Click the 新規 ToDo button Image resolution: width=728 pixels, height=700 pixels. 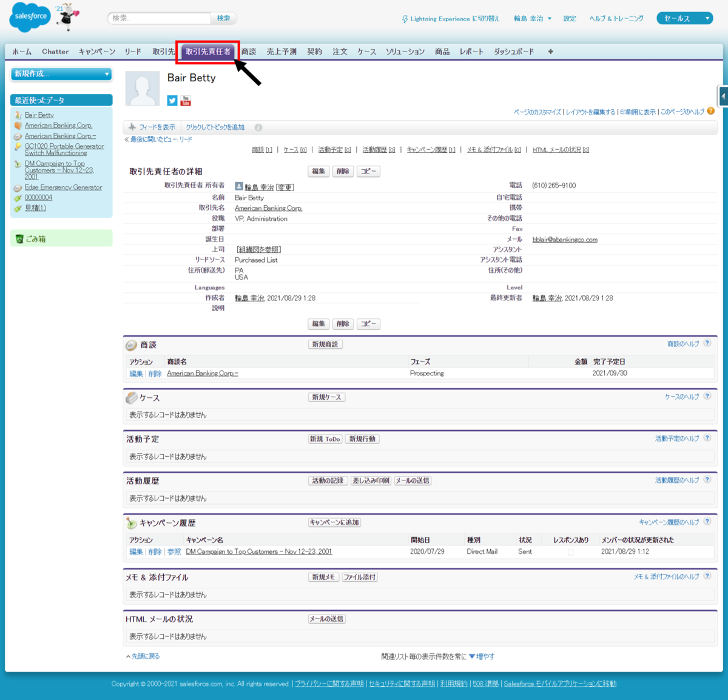click(x=325, y=439)
